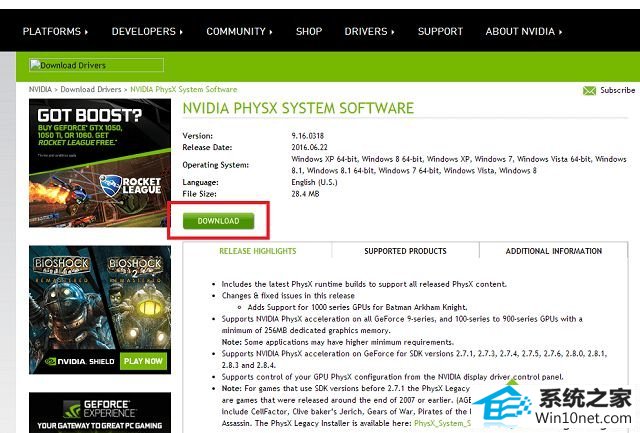Open the DEVELOPERS menu

[x=147, y=31]
